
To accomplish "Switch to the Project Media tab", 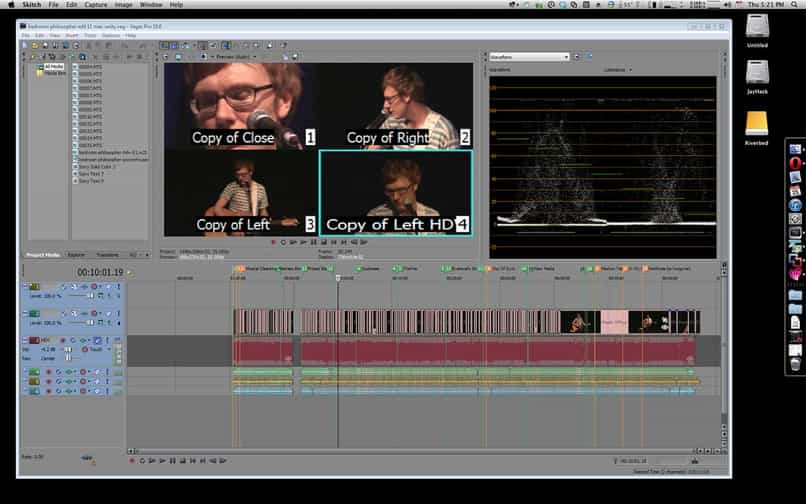I will point(43,255).
